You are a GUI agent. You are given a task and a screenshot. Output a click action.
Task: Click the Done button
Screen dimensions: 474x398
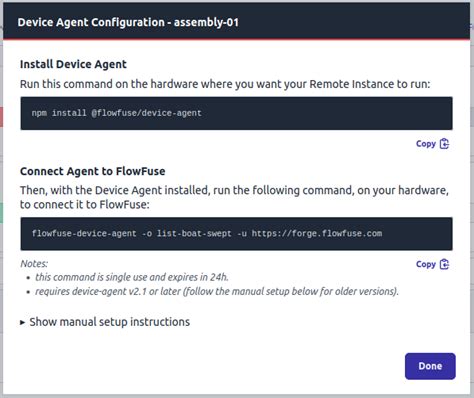430,366
